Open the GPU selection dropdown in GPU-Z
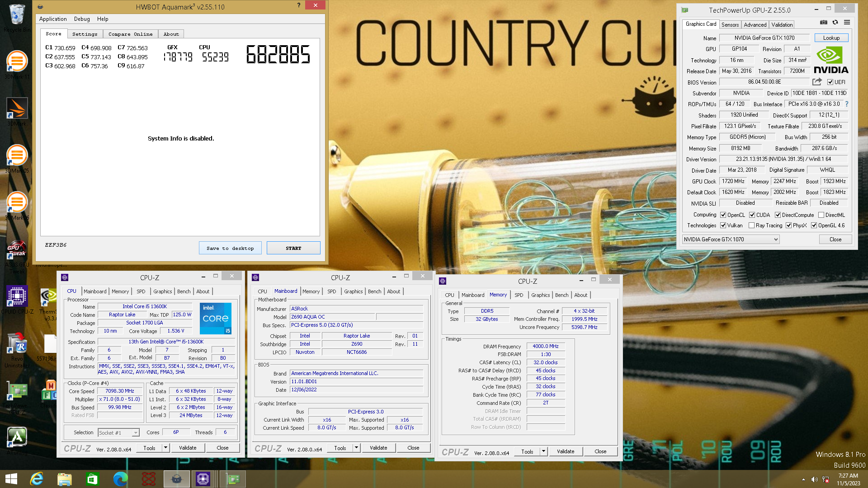The image size is (868, 488). point(731,239)
